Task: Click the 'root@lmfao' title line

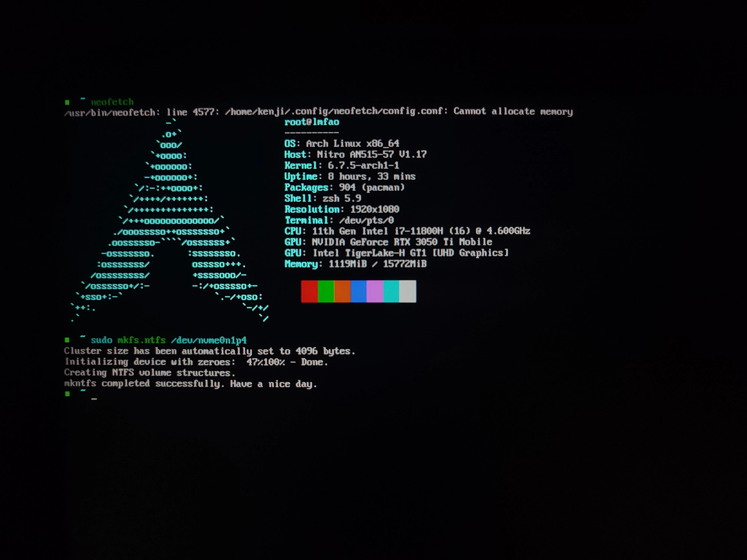Action: [x=312, y=122]
